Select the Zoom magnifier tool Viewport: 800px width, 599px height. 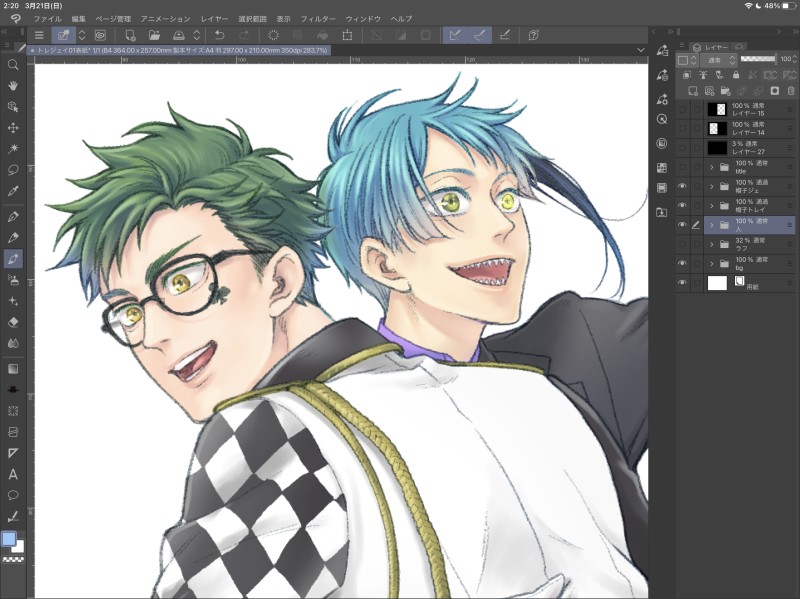click(13, 65)
